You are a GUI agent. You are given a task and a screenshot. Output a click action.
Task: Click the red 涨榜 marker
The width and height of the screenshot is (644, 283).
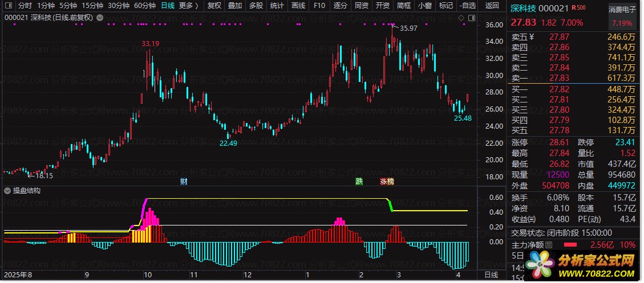coord(387,181)
